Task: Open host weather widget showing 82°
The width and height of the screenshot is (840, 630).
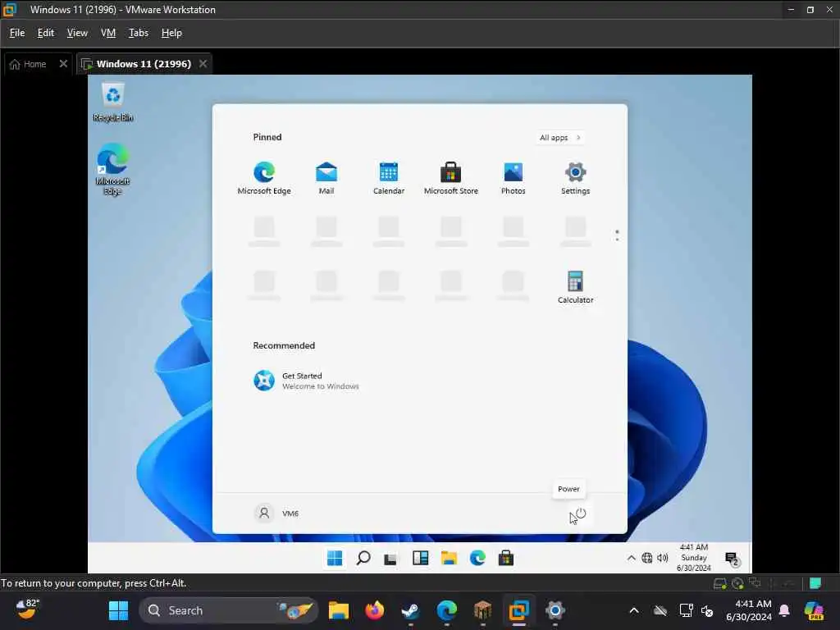Action: (27, 609)
